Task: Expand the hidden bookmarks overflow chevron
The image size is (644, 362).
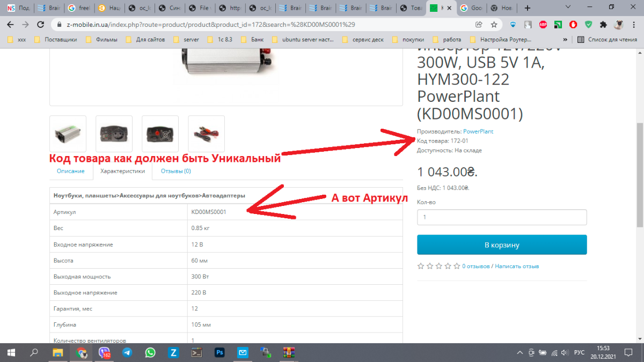Action: coord(565,40)
